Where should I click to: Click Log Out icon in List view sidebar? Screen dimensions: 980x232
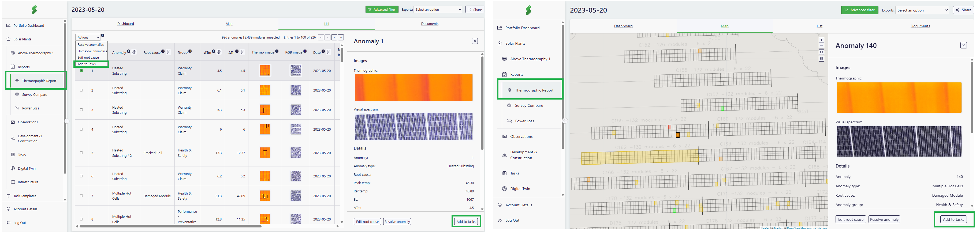point(8,223)
